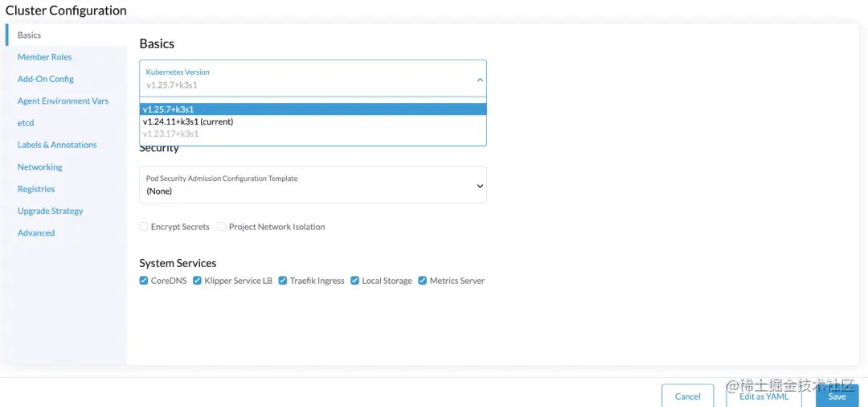868x407 pixels.
Task: Click the Kubernetes Version field value
Action: (x=172, y=85)
